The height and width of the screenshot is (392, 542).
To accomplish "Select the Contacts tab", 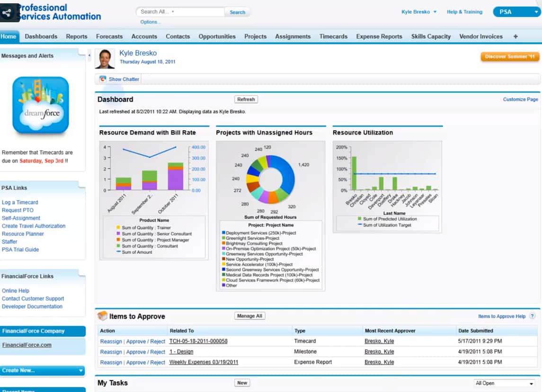I will coord(178,36).
